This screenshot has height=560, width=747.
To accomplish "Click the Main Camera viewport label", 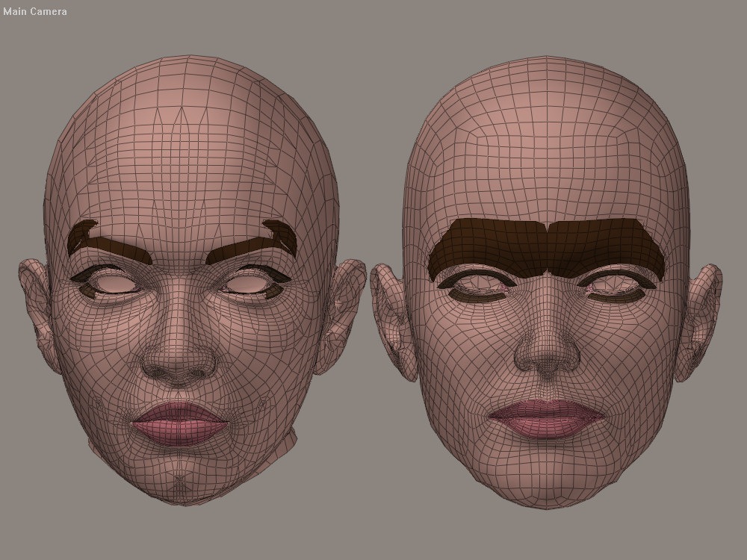I will click(x=35, y=11).
